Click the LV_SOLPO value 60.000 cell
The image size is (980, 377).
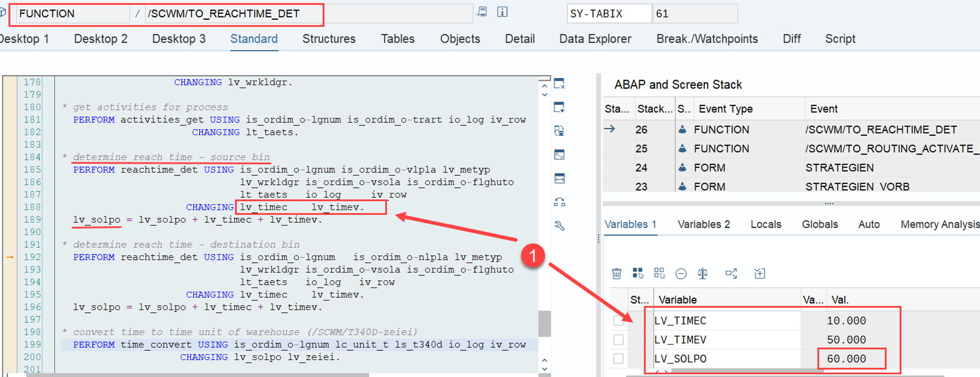(x=846, y=358)
